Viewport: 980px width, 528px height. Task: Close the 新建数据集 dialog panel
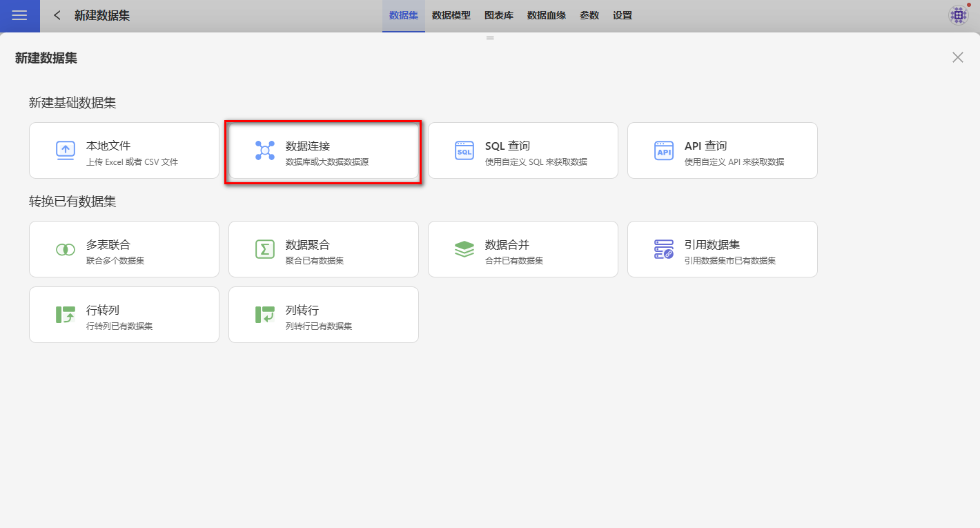click(x=958, y=57)
